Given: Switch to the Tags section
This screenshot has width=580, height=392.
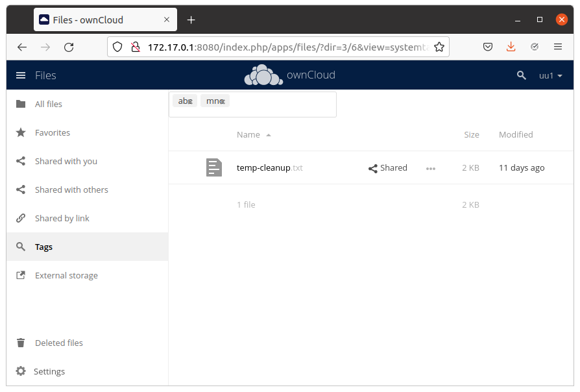Looking at the screenshot, I should (43, 247).
